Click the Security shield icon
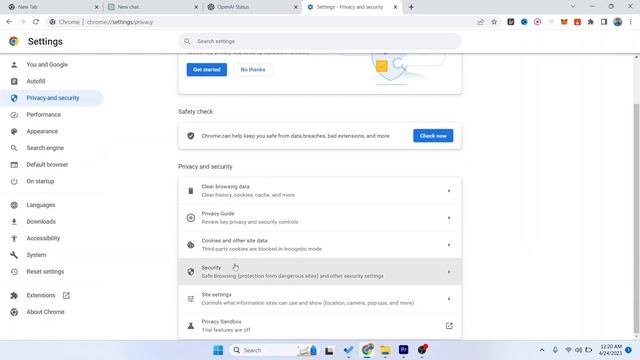 (x=191, y=271)
